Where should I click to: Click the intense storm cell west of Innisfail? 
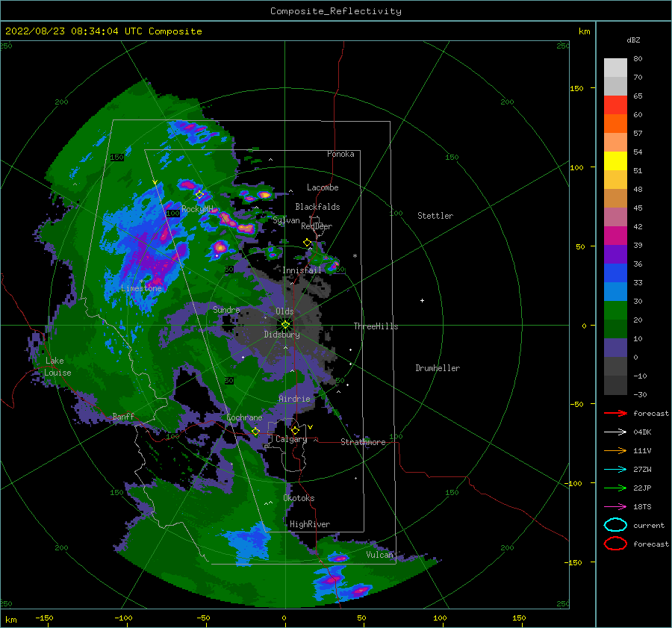tap(220, 247)
